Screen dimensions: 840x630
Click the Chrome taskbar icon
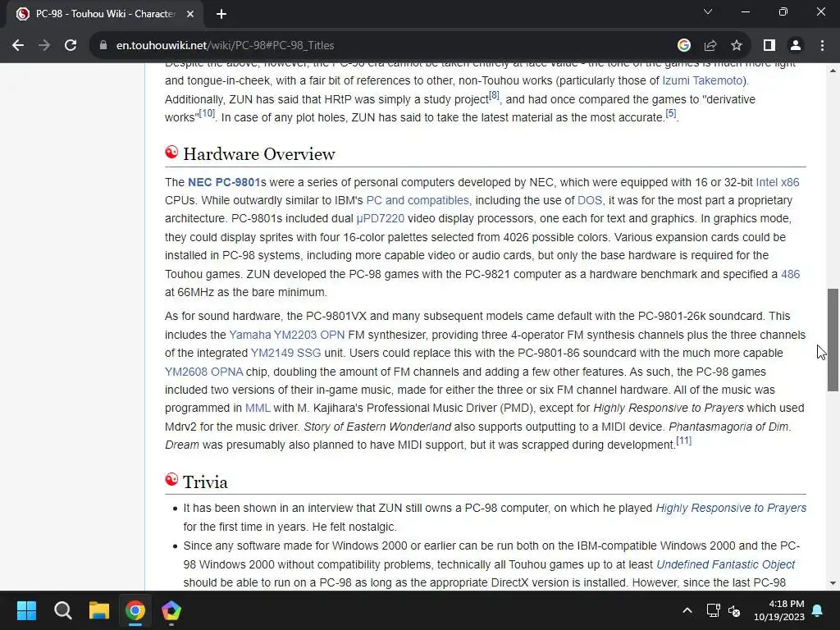click(135, 610)
